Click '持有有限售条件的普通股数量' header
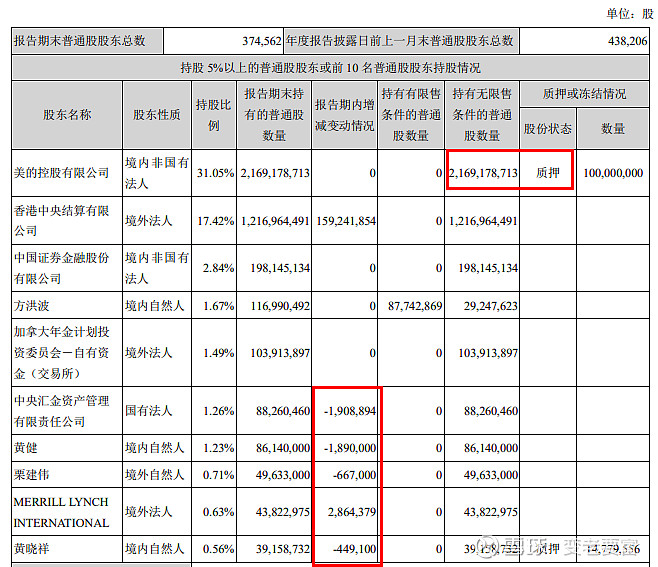 (x=411, y=115)
